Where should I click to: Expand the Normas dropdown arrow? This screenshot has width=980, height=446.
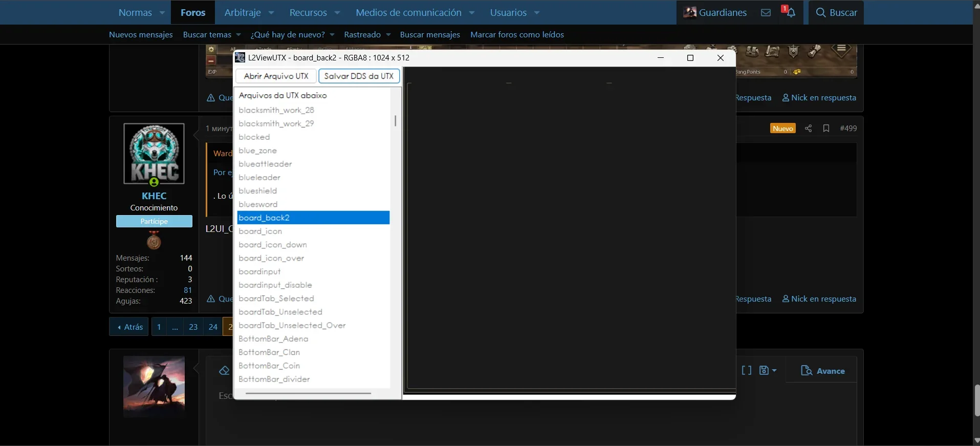pos(162,13)
